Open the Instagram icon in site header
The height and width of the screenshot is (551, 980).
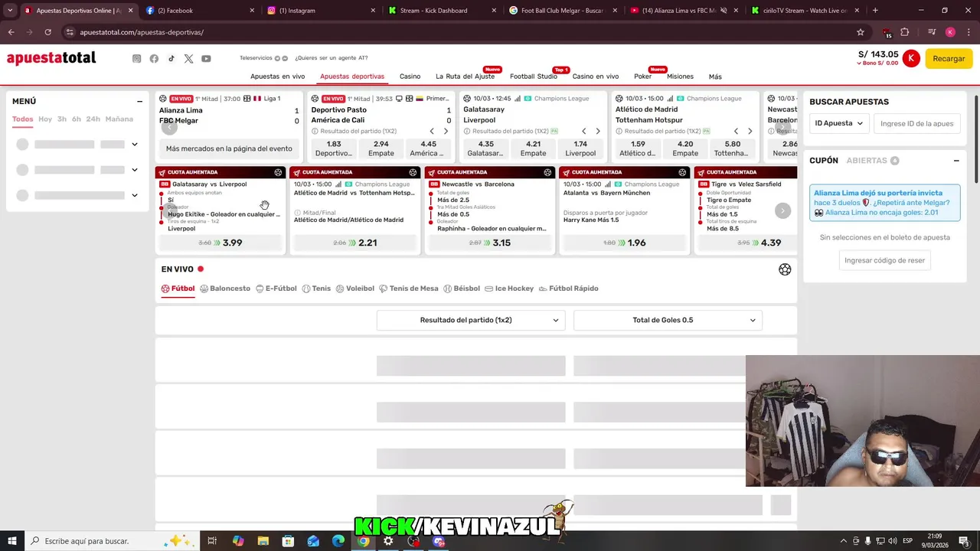pyautogui.click(x=136, y=59)
